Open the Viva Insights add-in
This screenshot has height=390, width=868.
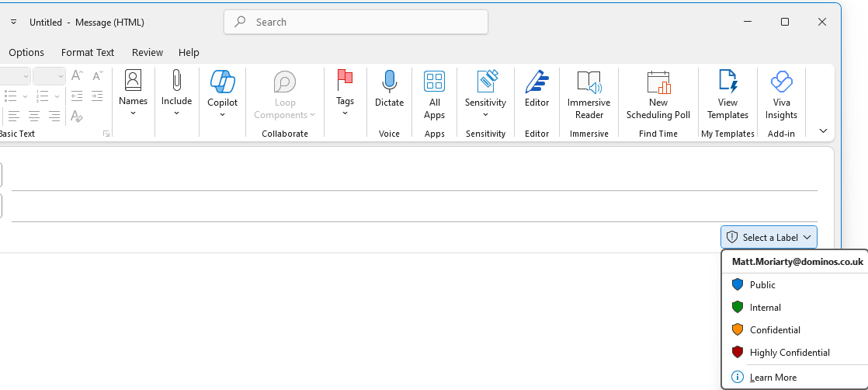point(781,94)
